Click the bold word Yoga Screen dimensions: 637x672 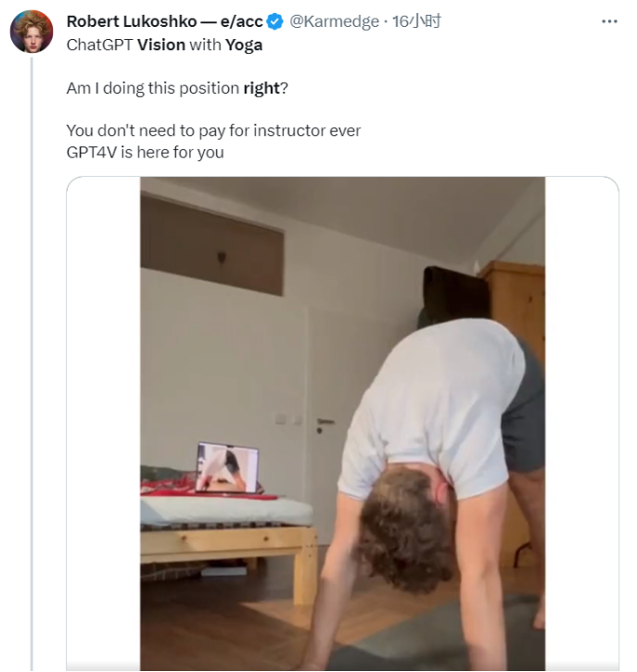point(244,44)
